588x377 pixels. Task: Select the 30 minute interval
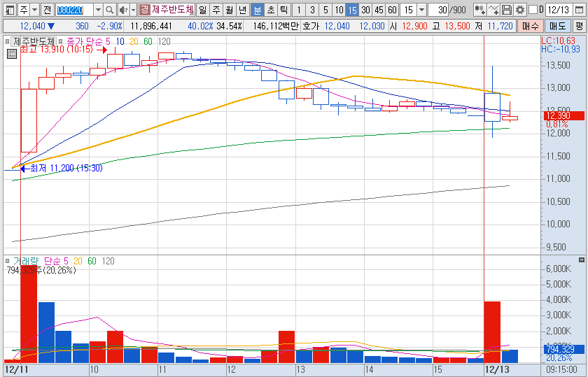tap(365, 10)
